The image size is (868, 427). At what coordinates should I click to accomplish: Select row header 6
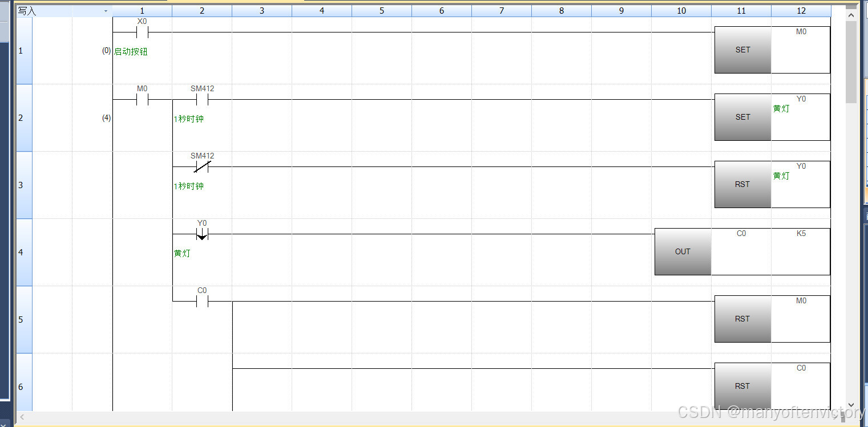24,382
